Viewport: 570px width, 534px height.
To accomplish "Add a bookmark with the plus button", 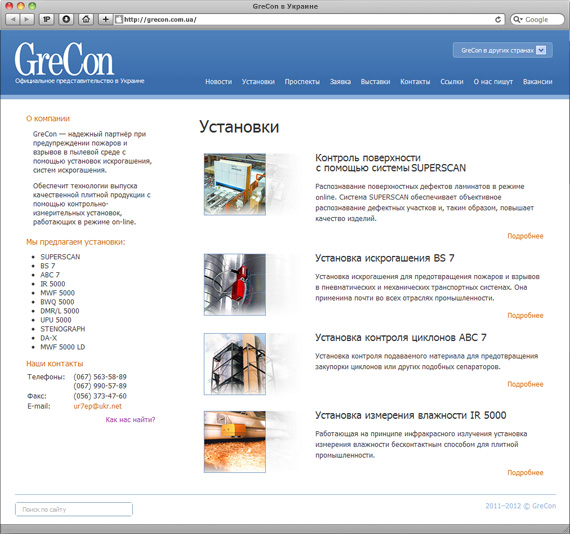I will pos(105,19).
